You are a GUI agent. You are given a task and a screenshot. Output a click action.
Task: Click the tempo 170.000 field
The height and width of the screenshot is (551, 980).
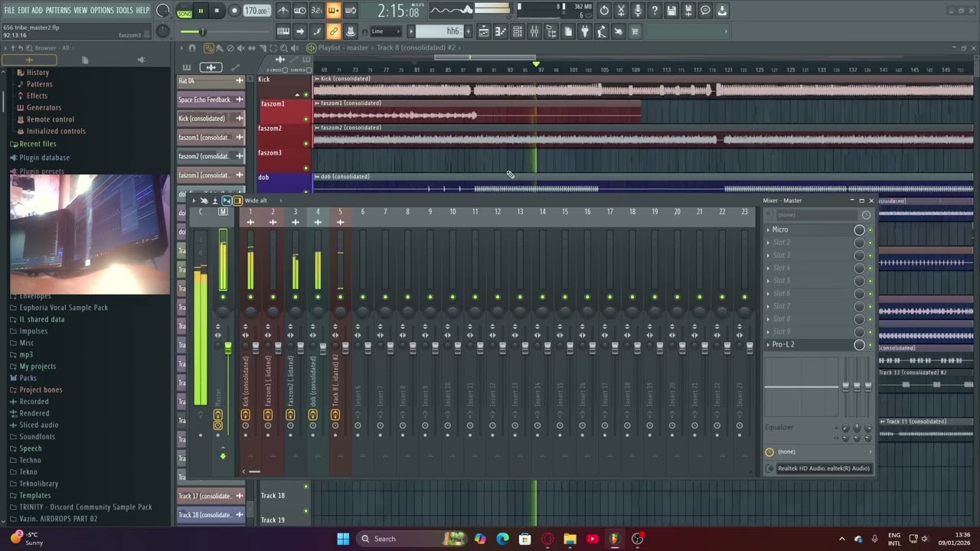tap(256, 11)
